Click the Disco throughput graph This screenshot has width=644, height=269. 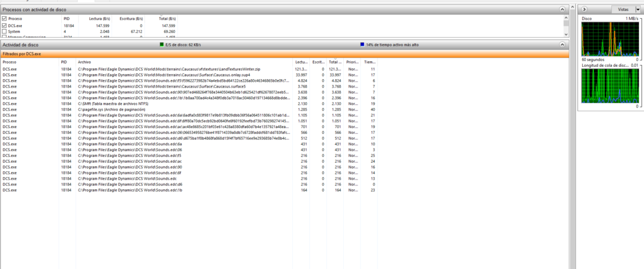(610, 39)
